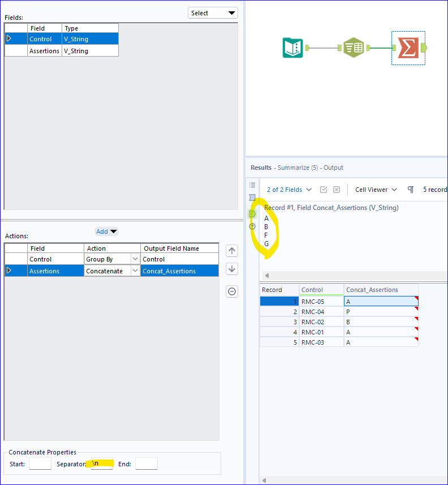Click the input anchor icon in Results sidebar

coord(252,198)
